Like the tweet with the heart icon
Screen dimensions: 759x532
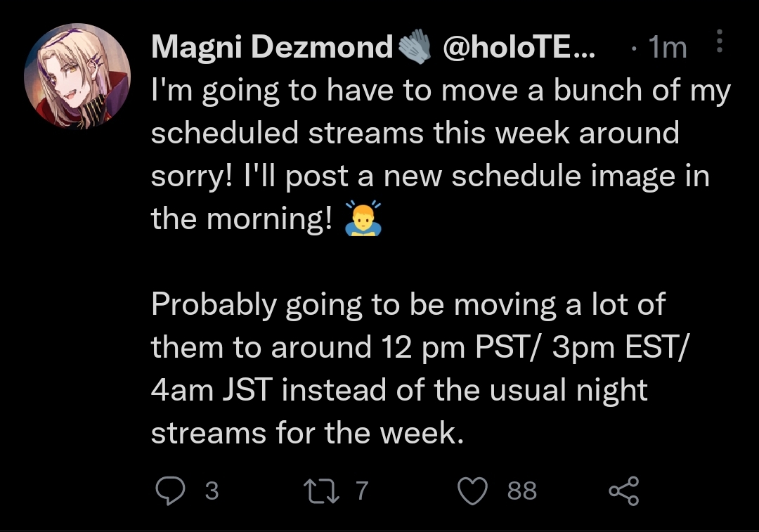tap(474, 490)
